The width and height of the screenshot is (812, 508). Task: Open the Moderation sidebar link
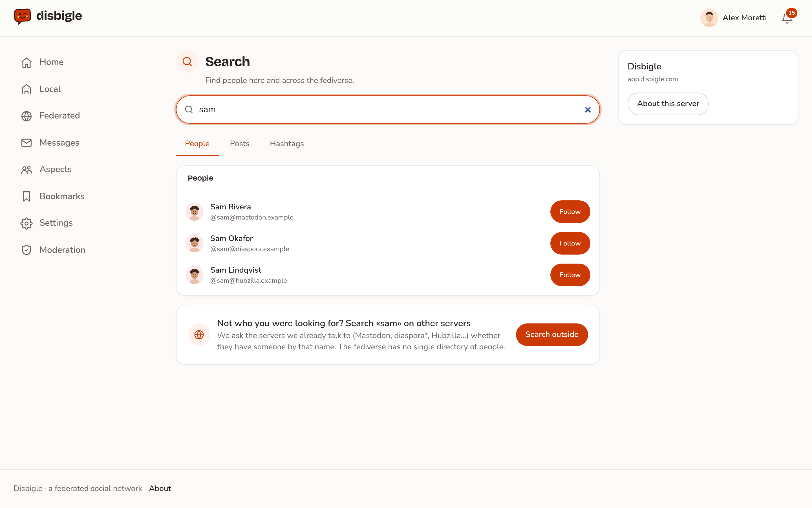[62, 250]
